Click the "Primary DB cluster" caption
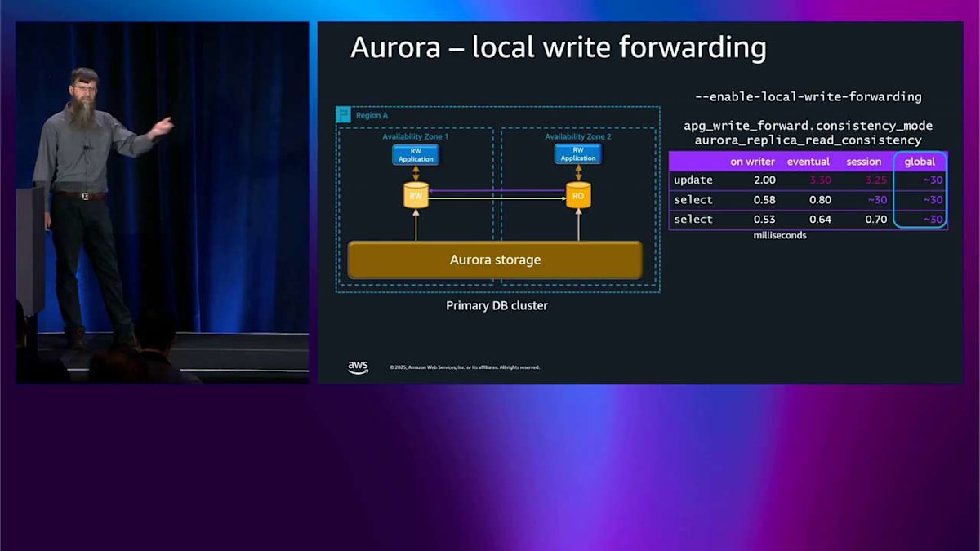 [497, 305]
